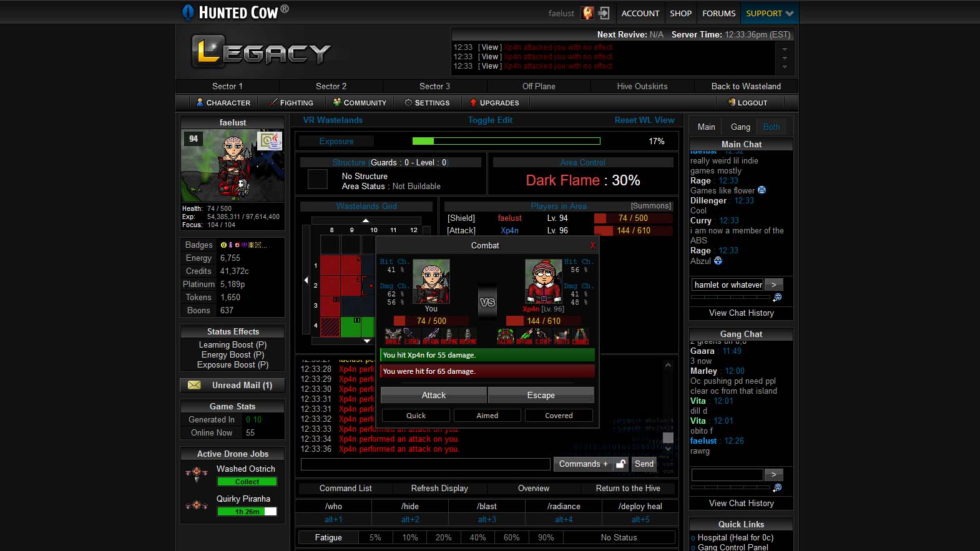Collect the Washed Ostrich drone job

point(247,482)
